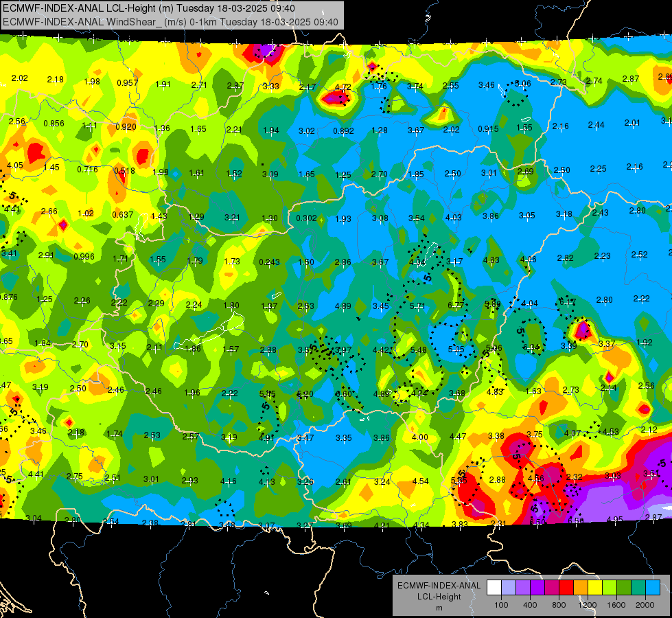This screenshot has height=618, width=672.
Task: Select the pale lavender legend swatch after 100
Action: (508, 588)
